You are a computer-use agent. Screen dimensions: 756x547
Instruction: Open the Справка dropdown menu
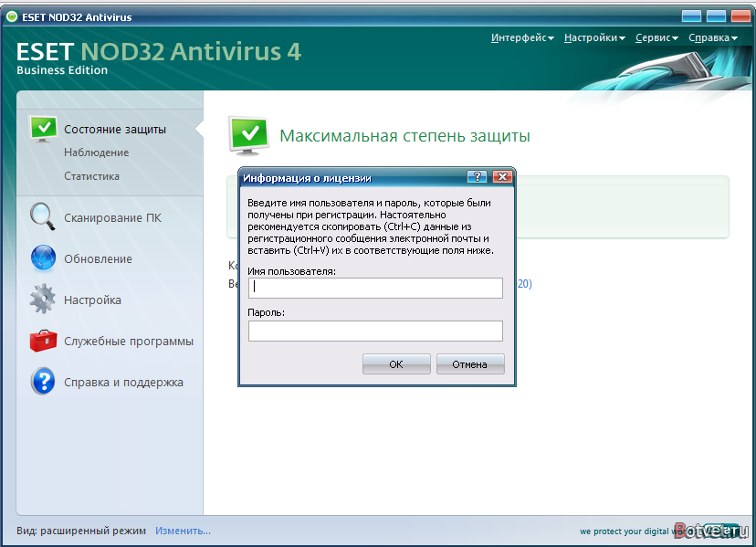(x=713, y=37)
